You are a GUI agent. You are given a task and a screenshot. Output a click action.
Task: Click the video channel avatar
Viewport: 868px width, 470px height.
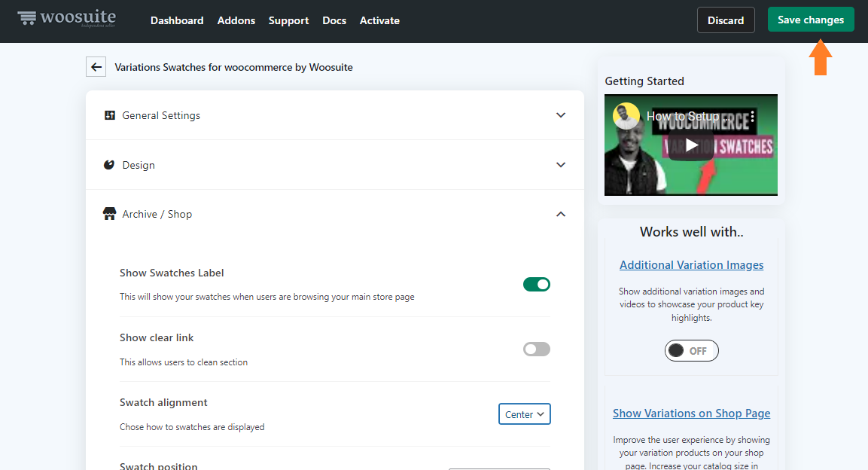click(x=626, y=116)
